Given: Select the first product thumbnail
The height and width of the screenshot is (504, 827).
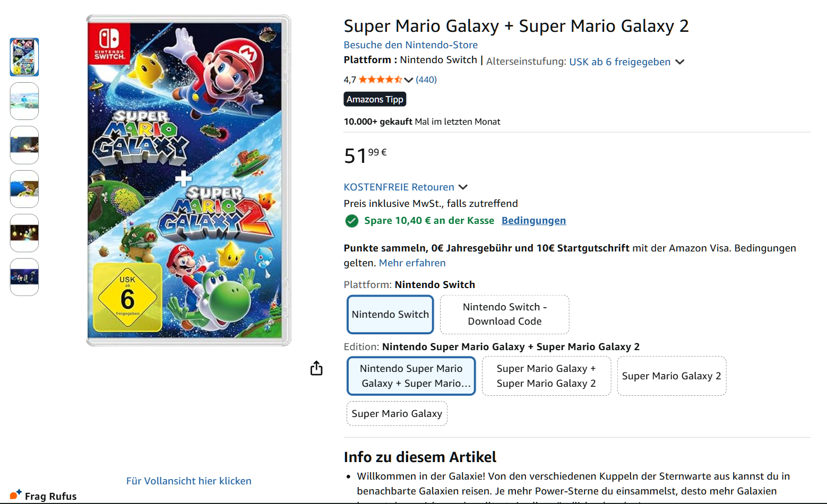Looking at the screenshot, I should (x=24, y=57).
